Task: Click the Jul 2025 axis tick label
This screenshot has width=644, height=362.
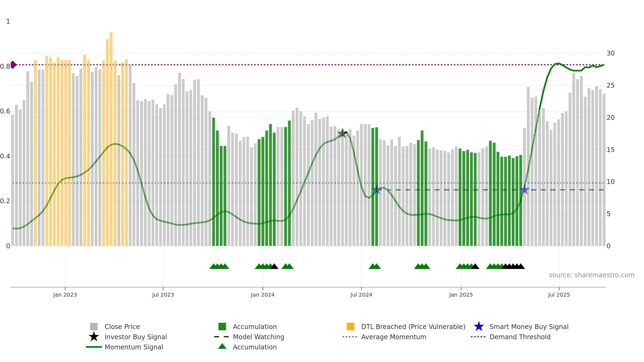Action: 559,295
